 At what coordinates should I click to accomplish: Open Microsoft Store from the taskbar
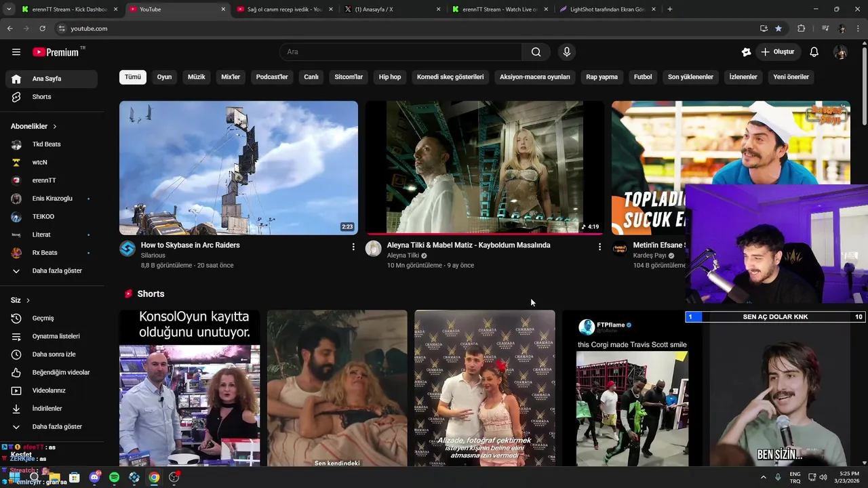click(75, 477)
